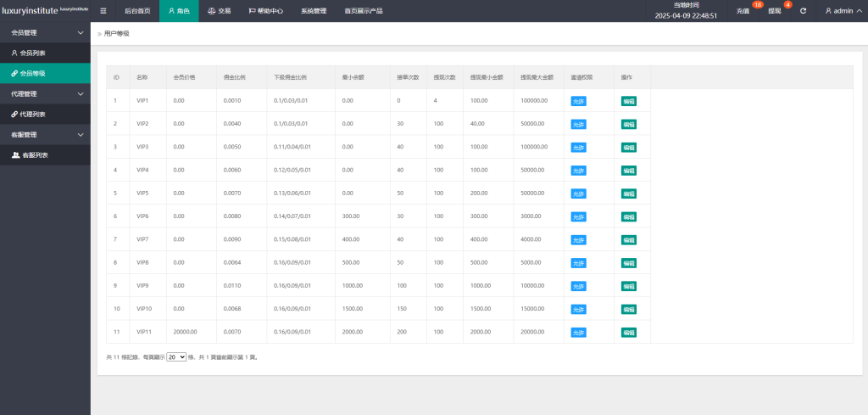Click the 编辑 button for VIP2
The width and height of the screenshot is (868, 415).
point(629,124)
